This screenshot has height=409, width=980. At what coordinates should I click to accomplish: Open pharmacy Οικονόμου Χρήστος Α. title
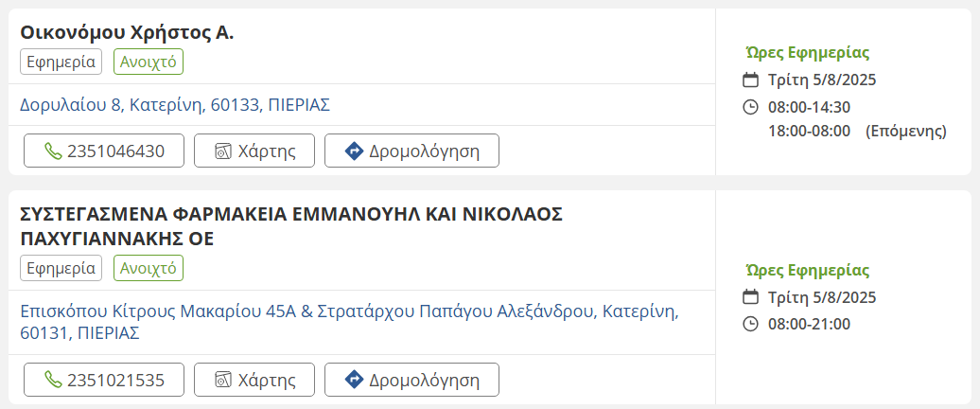(x=127, y=33)
